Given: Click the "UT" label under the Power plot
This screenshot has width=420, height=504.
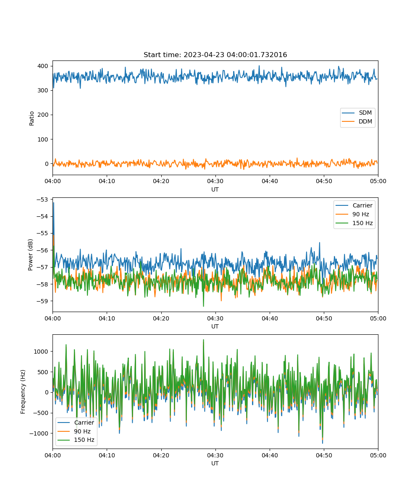Looking at the screenshot, I should [215, 326].
